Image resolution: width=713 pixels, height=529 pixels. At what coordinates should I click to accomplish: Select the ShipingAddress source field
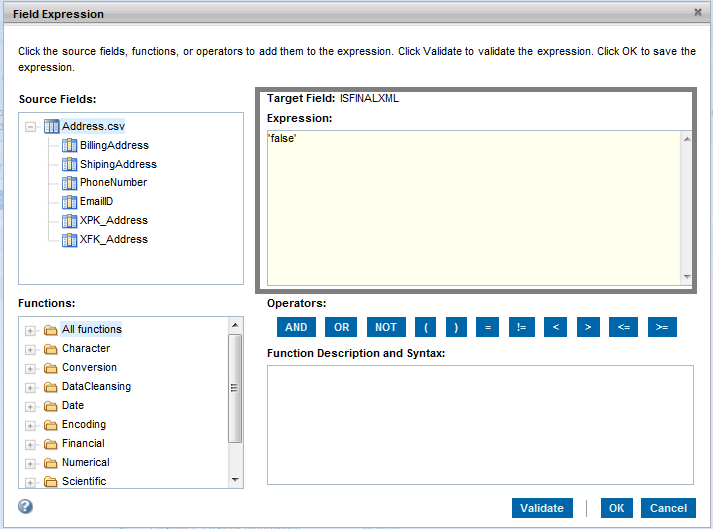pos(118,164)
